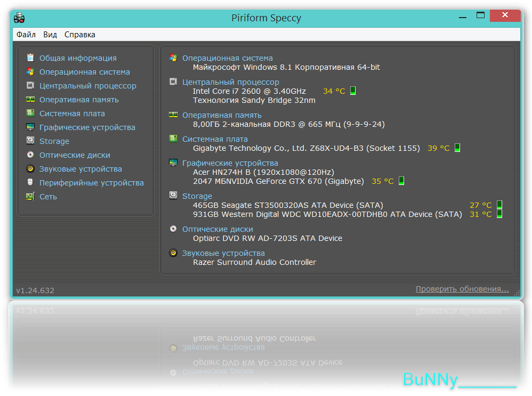The width and height of the screenshot is (532, 396).
Task: Open Центральный процессор sidebar section
Action: [x=87, y=86]
